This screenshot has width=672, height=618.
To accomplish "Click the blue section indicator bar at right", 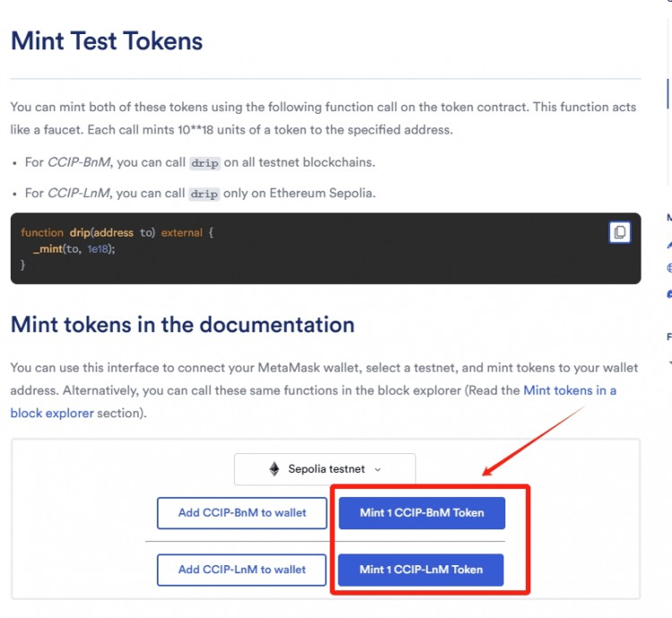I will 668,93.
